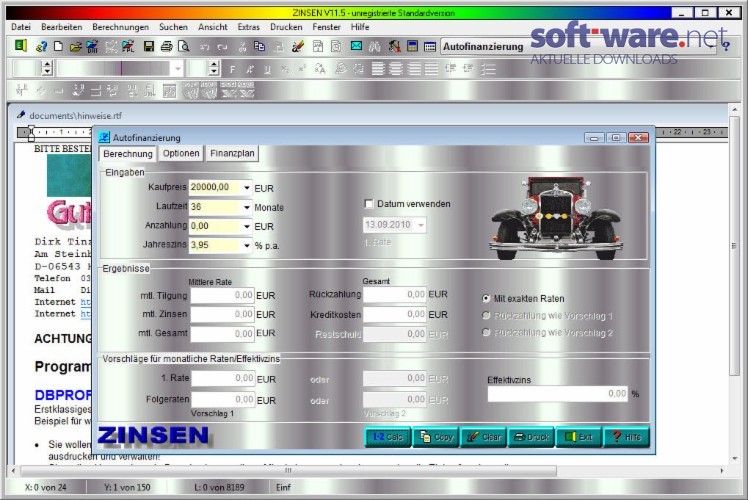Expand the Kaufpreis dropdown arrow
The image size is (748, 500).
point(247,188)
